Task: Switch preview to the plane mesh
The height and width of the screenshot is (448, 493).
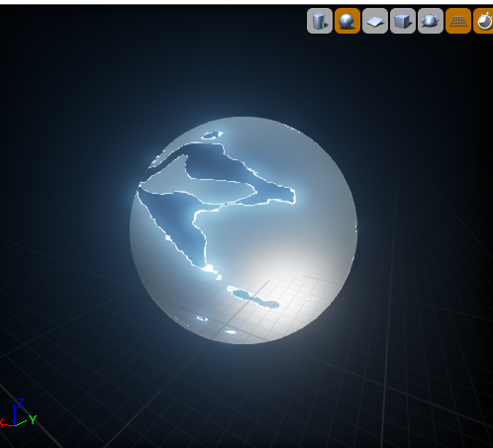Action: tap(374, 21)
